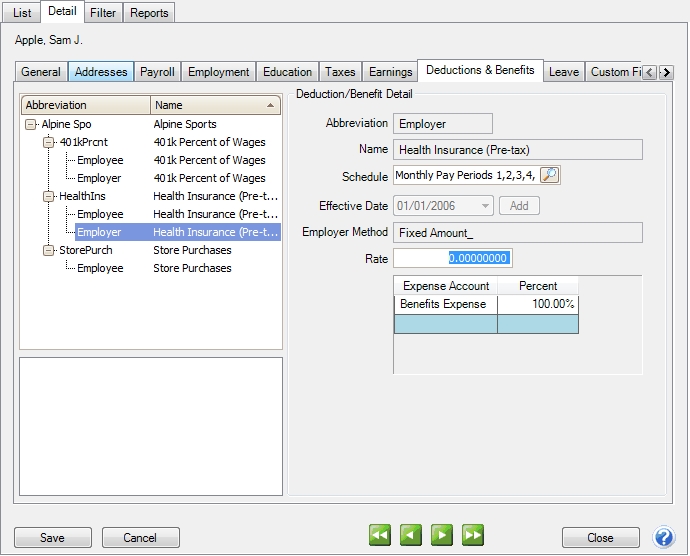Open the Reports tab
This screenshot has height=556, width=690.
click(150, 13)
